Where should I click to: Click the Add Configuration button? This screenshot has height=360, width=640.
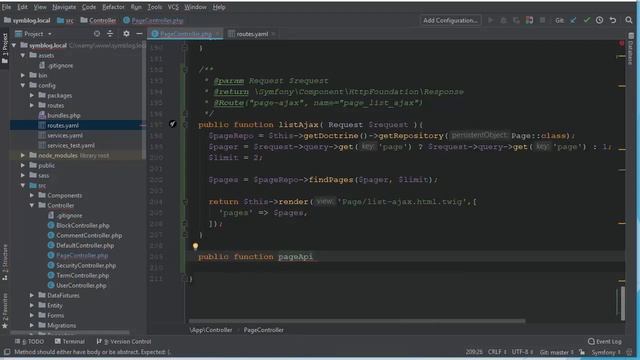[x=450, y=20]
